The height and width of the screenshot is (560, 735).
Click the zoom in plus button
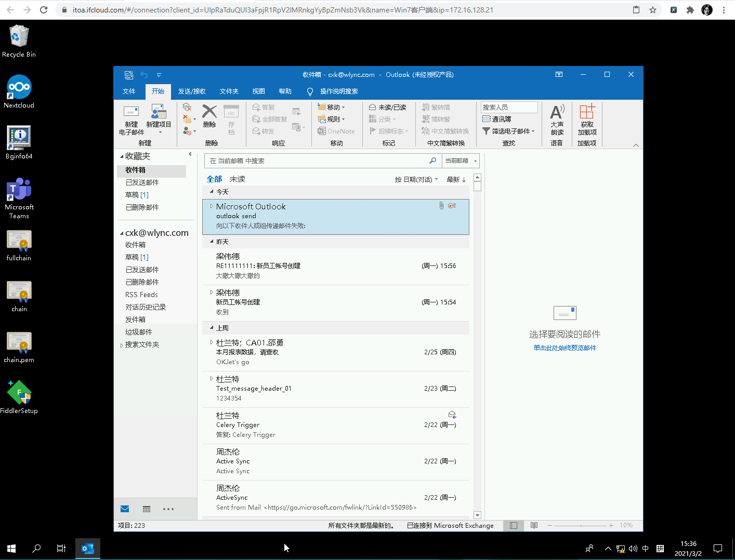tap(611, 525)
